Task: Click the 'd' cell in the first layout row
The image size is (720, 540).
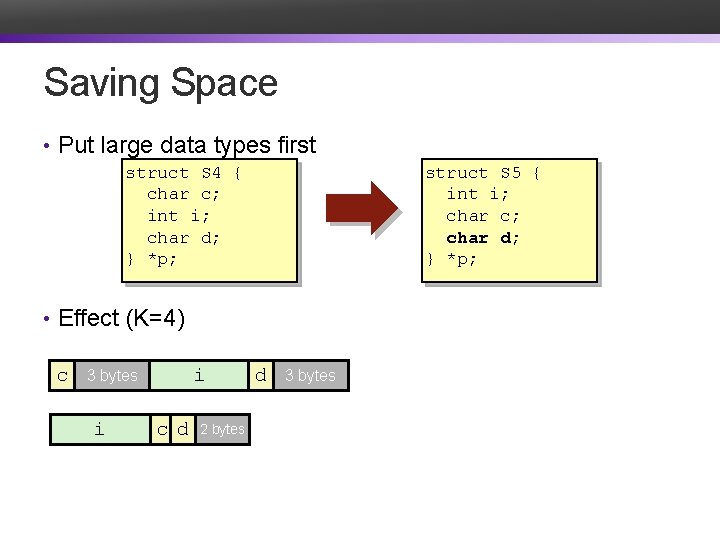Action: coord(260,376)
